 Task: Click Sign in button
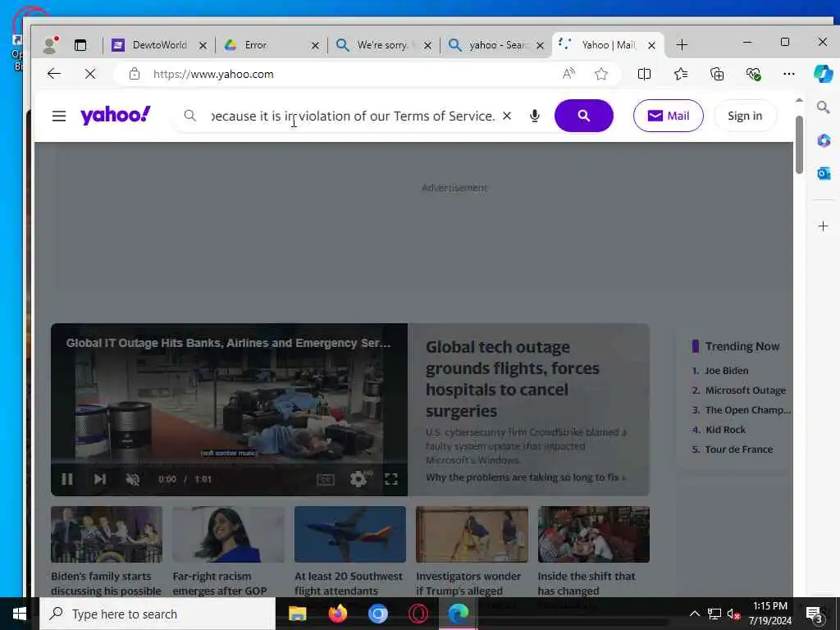745,116
